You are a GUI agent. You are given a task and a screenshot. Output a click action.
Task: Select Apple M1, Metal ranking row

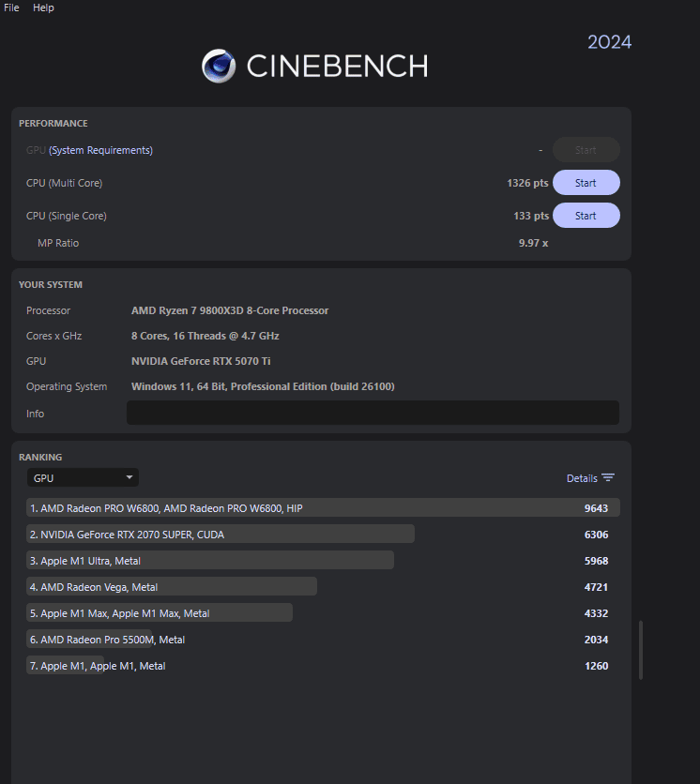click(323, 666)
